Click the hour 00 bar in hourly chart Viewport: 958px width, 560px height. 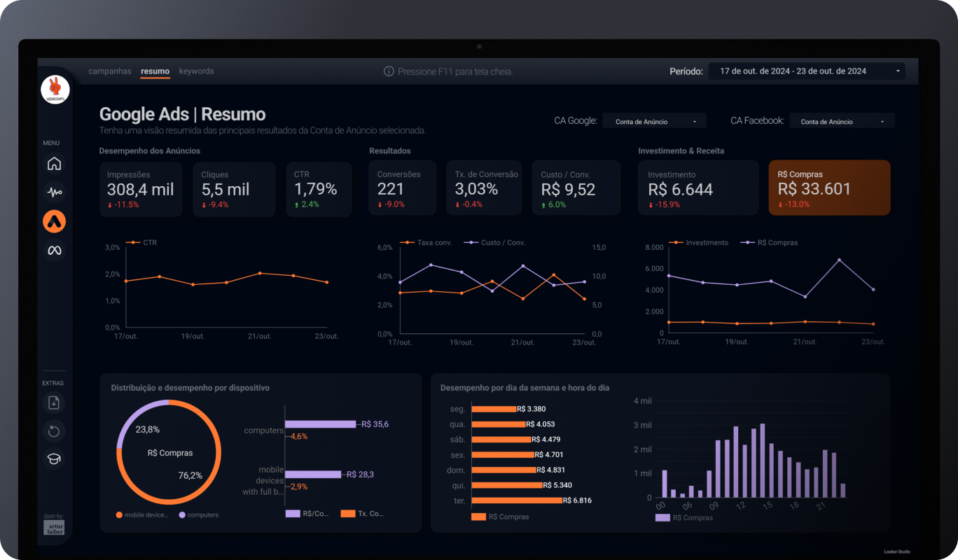pyautogui.click(x=665, y=484)
